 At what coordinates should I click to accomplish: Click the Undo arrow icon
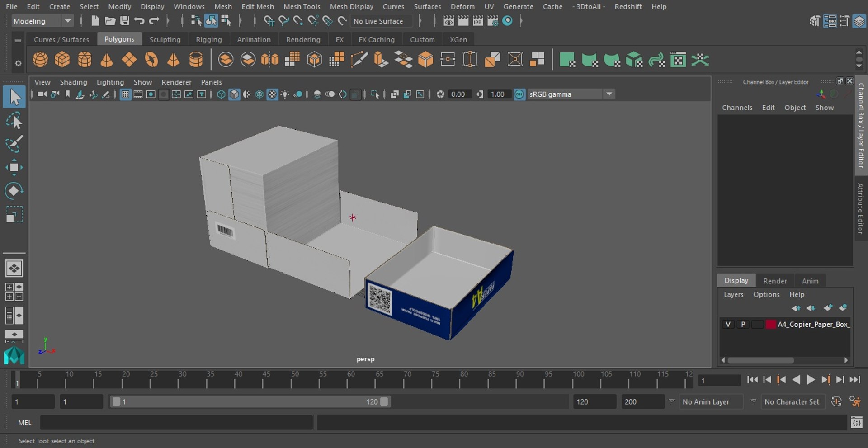pyautogui.click(x=139, y=21)
